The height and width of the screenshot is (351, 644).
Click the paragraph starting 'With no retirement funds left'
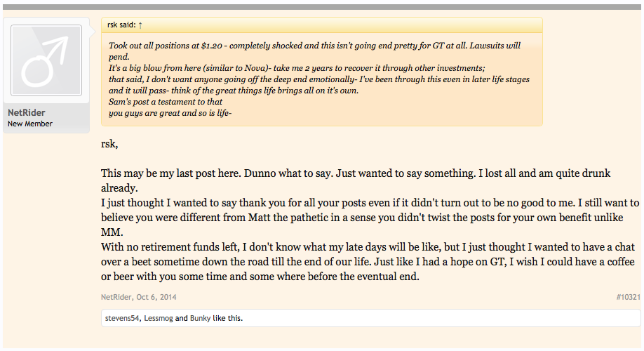[368, 262]
